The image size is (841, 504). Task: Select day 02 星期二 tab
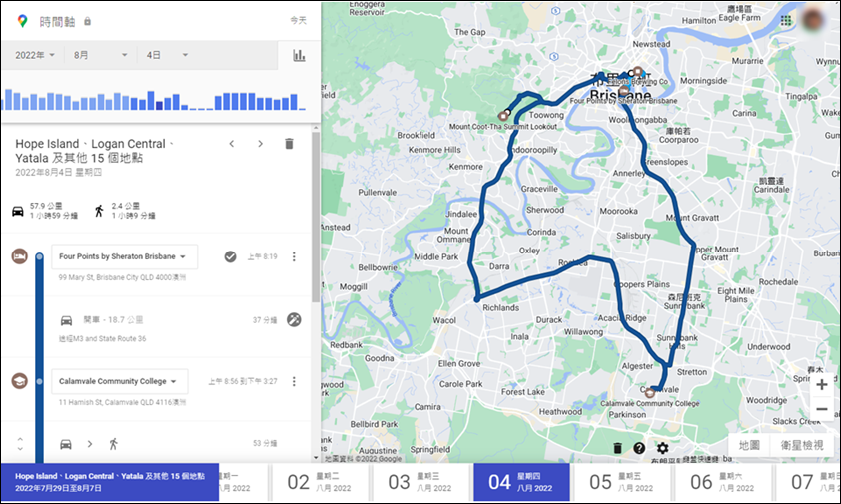pyautogui.click(x=321, y=482)
